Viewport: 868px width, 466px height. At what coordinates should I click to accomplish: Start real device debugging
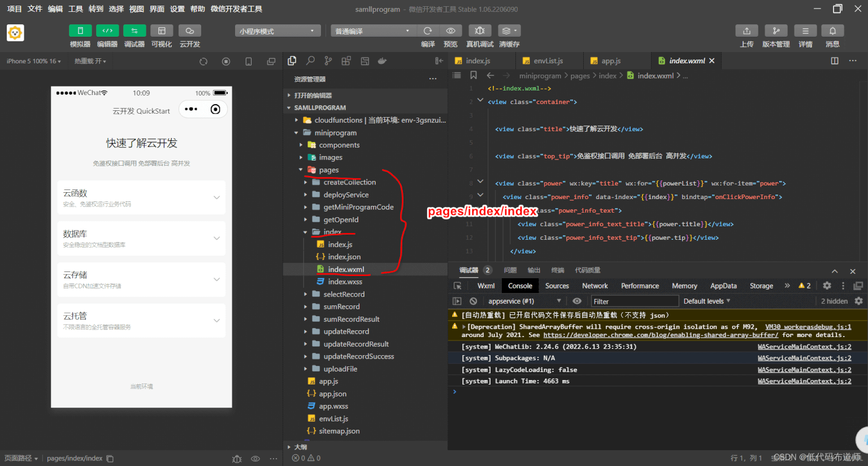480,31
